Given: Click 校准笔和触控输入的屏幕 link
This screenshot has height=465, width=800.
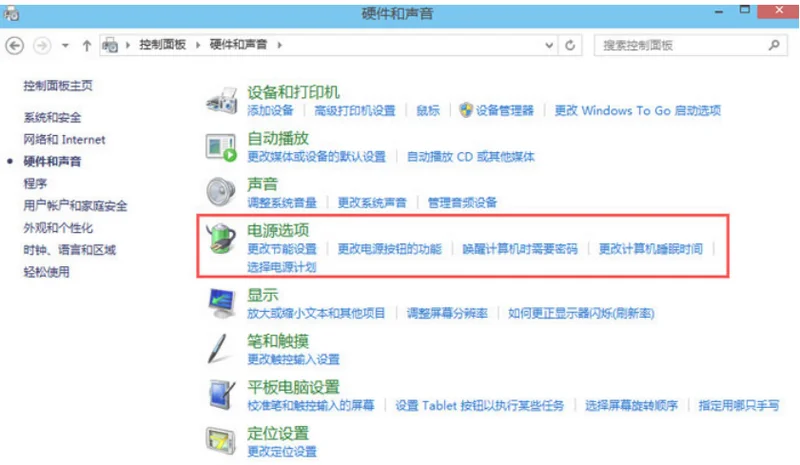Looking at the screenshot, I should tap(311, 405).
